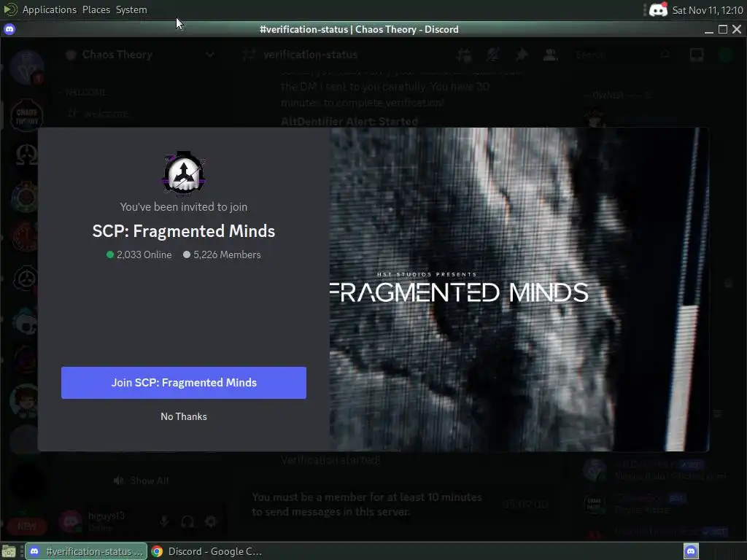Select the Omega symbol server icon
Screen dimensions: 747x560
[26, 155]
